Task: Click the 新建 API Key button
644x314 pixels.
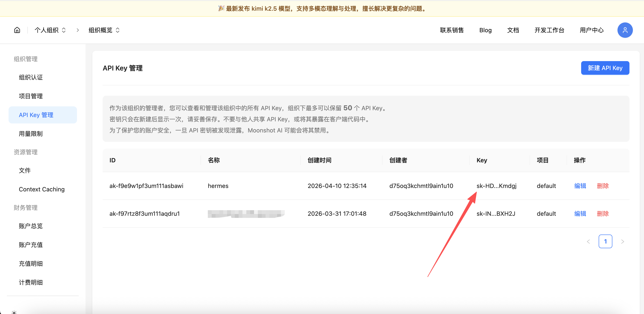Action: (x=605, y=68)
